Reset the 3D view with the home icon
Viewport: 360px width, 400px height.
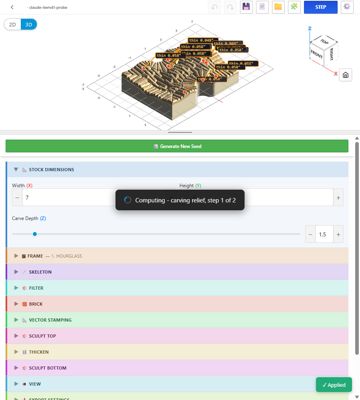pos(346,75)
